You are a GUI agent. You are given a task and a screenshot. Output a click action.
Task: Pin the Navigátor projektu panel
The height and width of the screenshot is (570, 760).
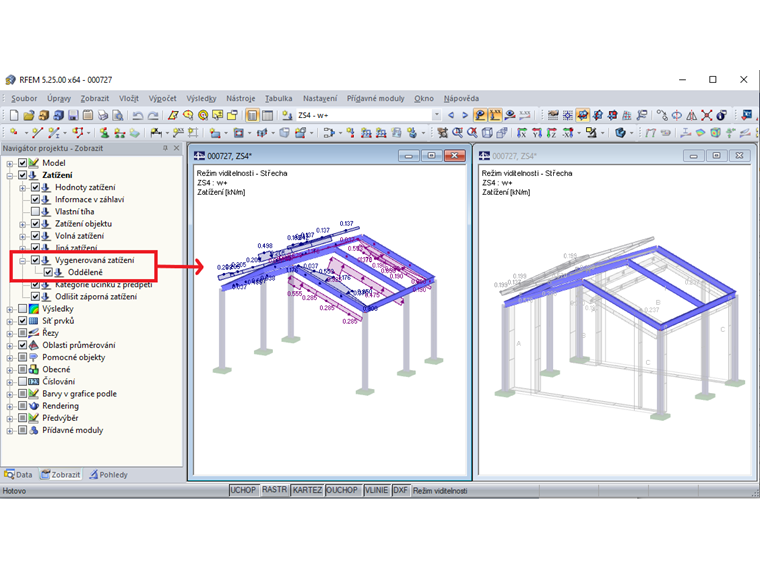click(165, 148)
